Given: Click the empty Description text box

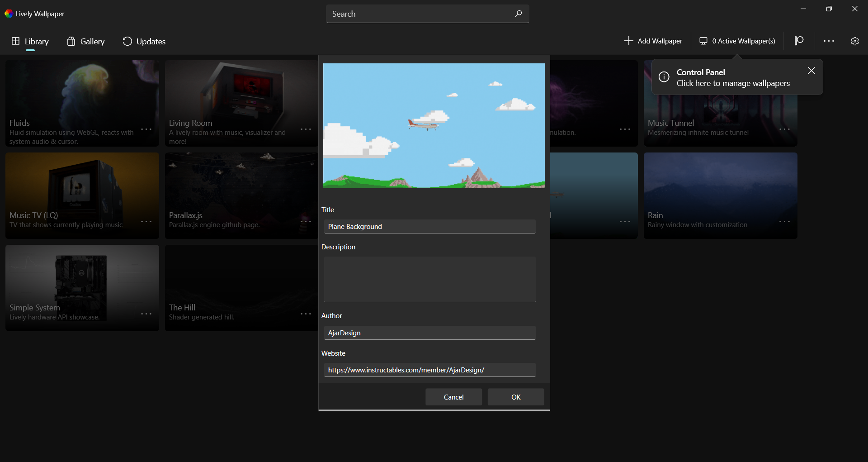Looking at the screenshot, I should [x=429, y=279].
